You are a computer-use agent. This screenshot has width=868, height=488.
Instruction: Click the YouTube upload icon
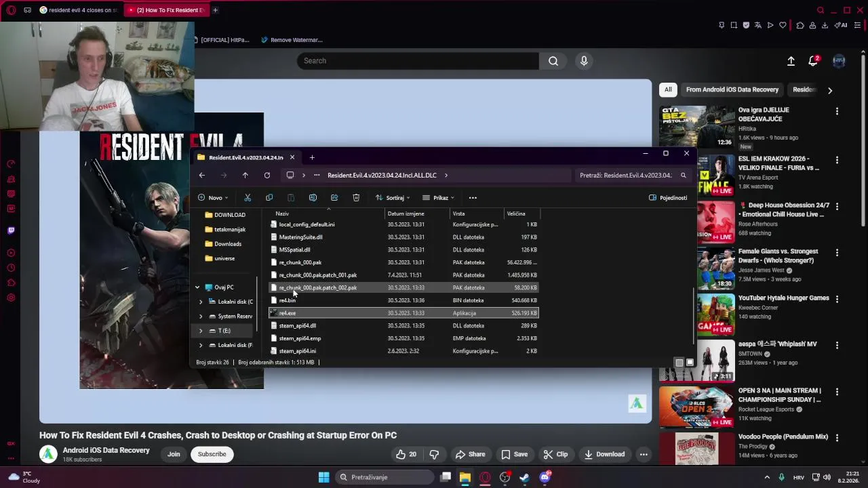coord(791,61)
